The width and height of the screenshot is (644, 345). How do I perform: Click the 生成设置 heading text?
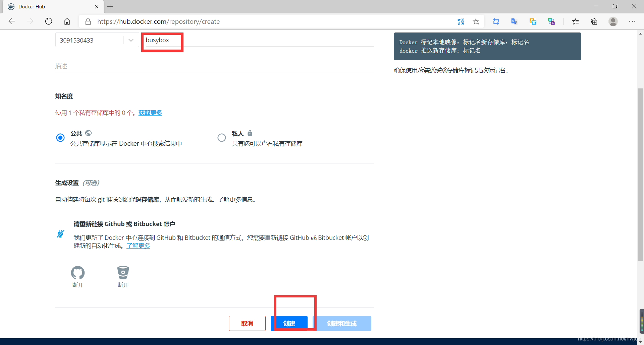(67, 183)
